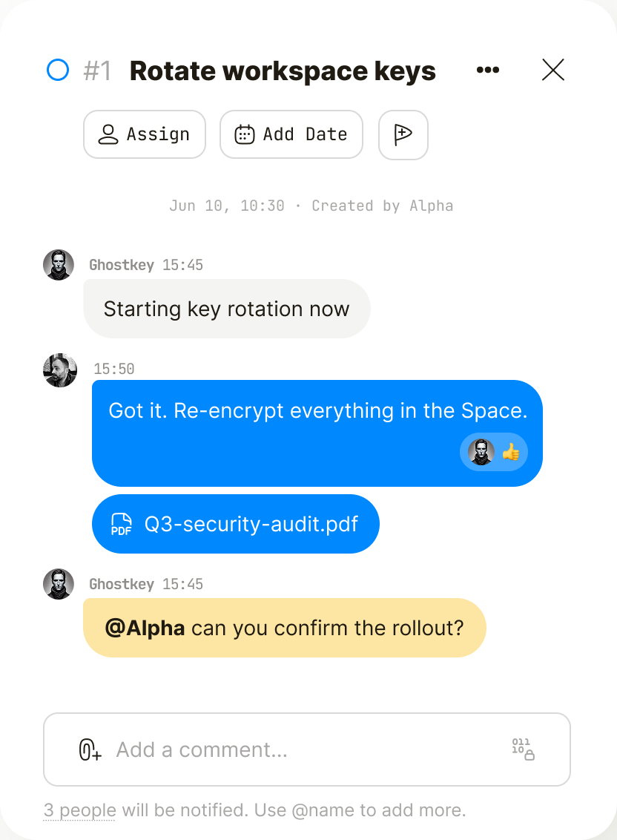The width and height of the screenshot is (617, 840).
Task: Open the three-dot more options menu
Action: coord(487,70)
